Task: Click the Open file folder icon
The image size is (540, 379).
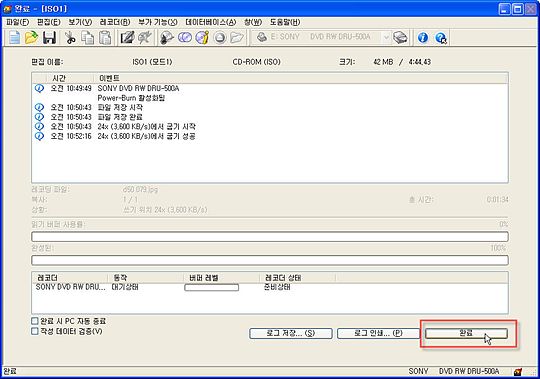Action: pos(31,38)
